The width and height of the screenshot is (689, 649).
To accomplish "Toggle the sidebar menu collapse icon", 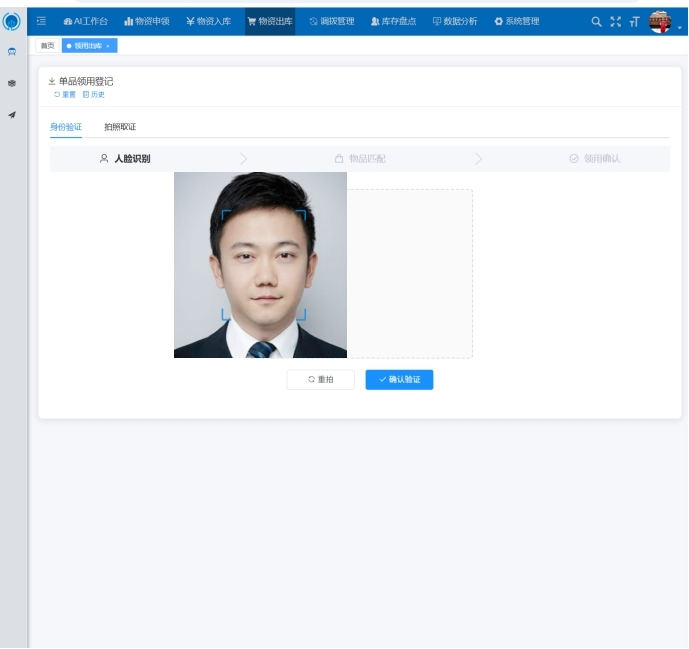I will (41, 21).
